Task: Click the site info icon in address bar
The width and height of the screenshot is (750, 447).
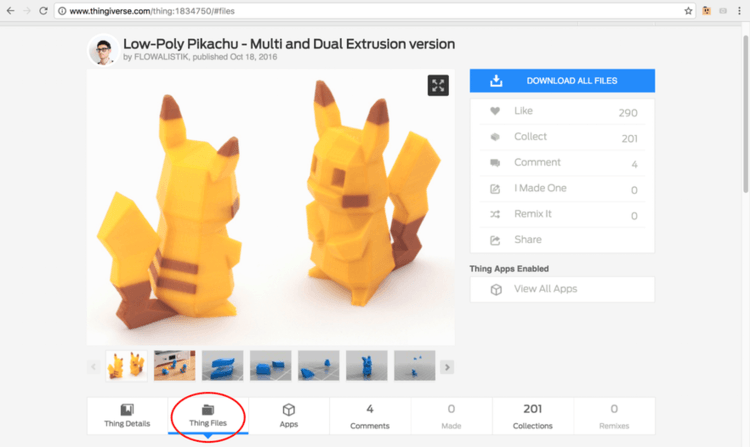Action: click(62, 11)
